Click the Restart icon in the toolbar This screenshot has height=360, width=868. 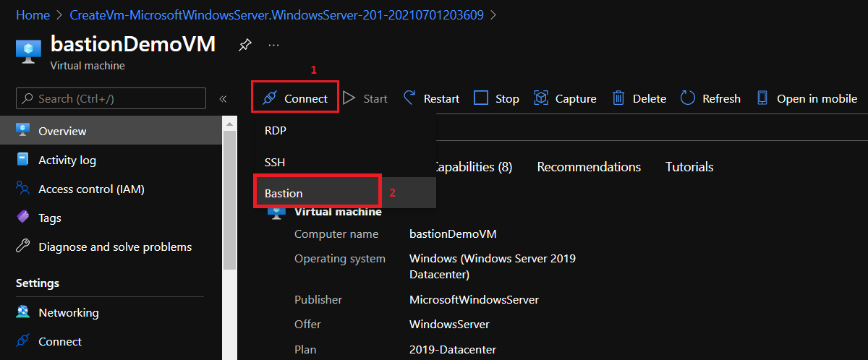coord(410,98)
